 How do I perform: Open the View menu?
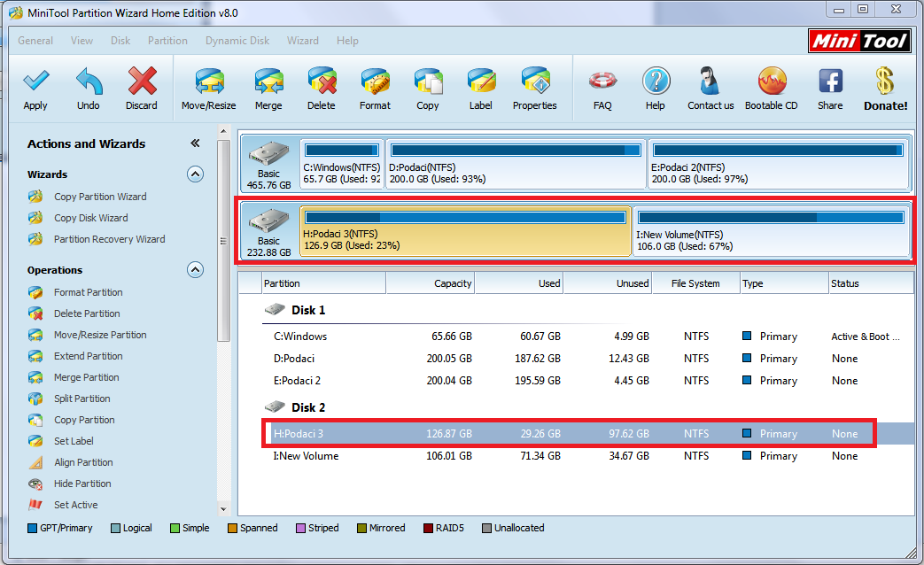(x=82, y=41)
